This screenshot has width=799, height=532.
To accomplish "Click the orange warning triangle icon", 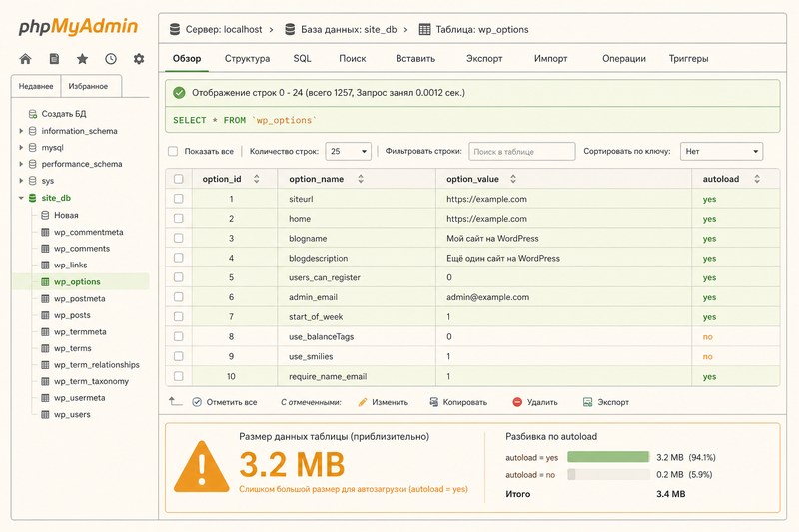I will click(202, 467).
